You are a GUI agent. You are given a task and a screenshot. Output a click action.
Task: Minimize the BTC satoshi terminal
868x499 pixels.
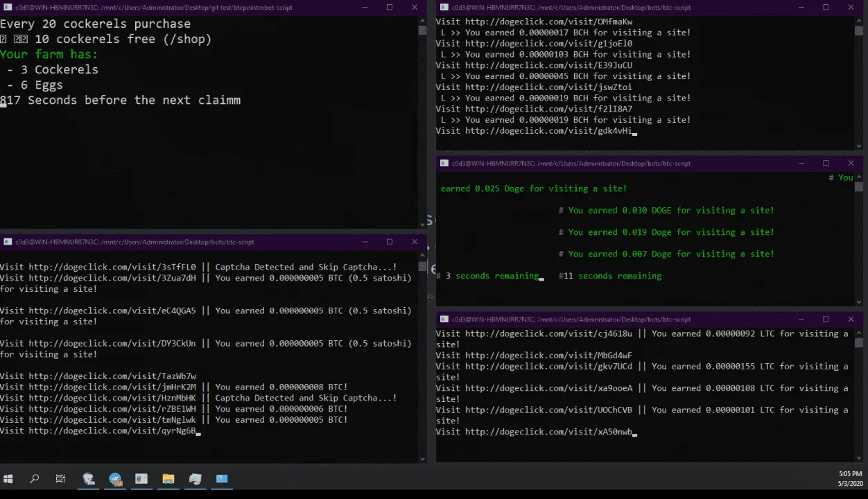tap(365, 242)
